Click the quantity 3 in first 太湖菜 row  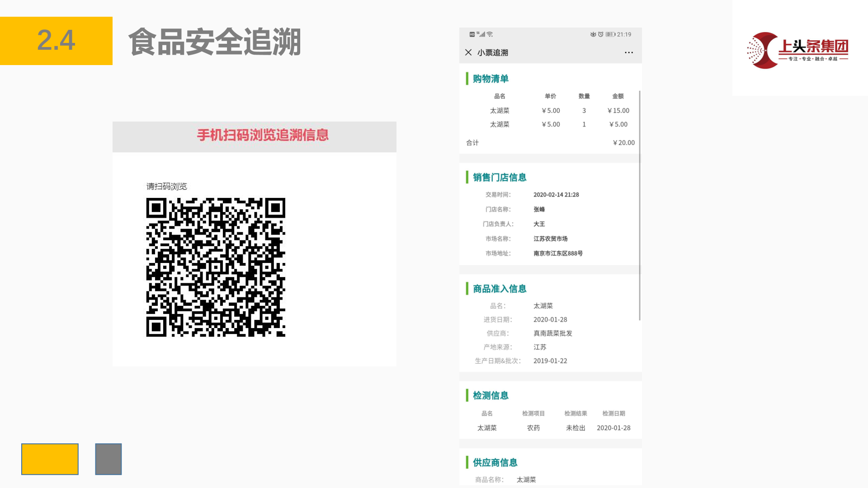click(584, 110)
